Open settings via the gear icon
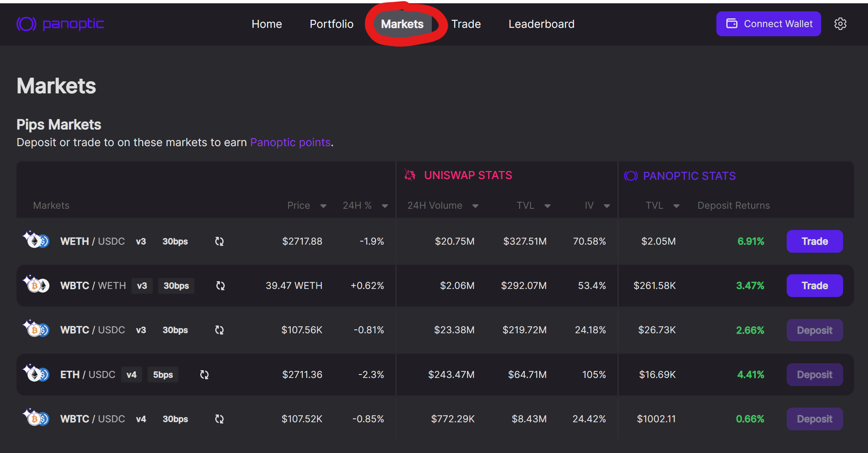The height and width of the screenshot is (453, 868). click(x=840, y=24)
